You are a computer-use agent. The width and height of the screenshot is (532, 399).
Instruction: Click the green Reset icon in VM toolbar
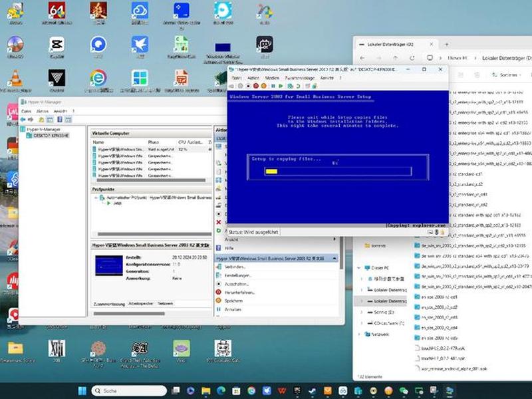(x=281, y=86)
